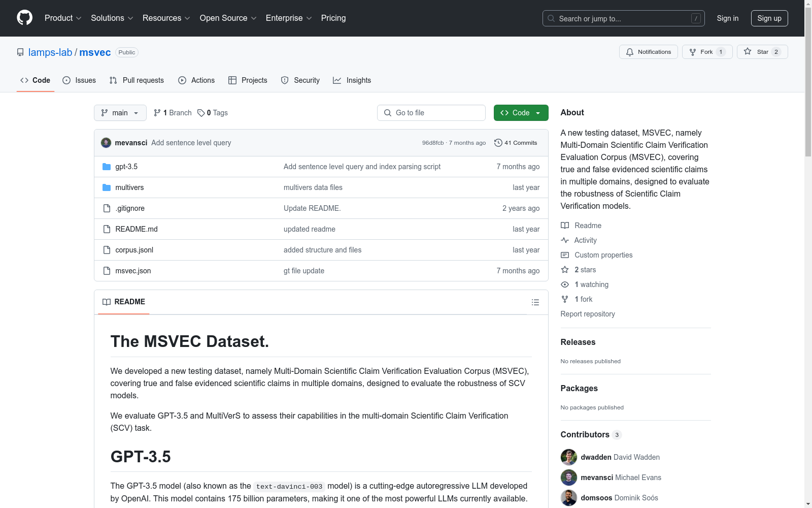
Task: Open the Pricing page
Action: (x=333, y=18)
